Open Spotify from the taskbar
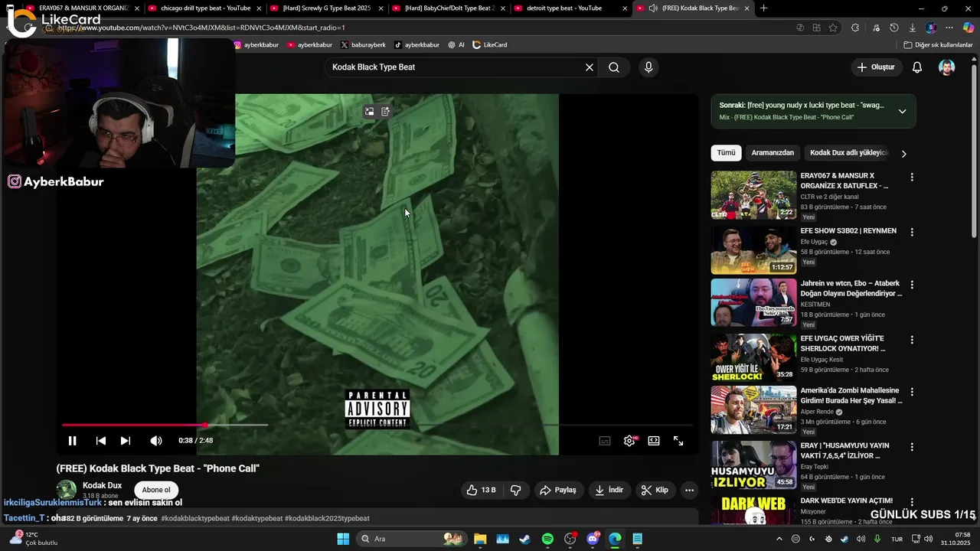 click(547, 539)
